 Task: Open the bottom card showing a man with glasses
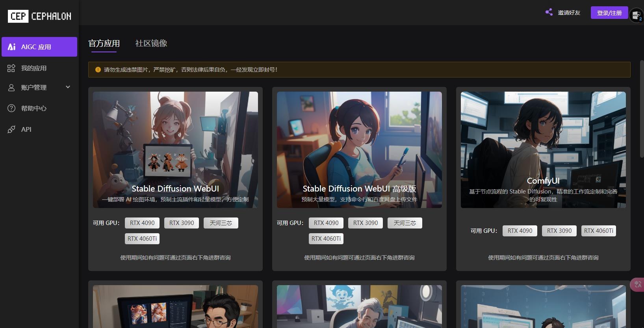(175, 306)
